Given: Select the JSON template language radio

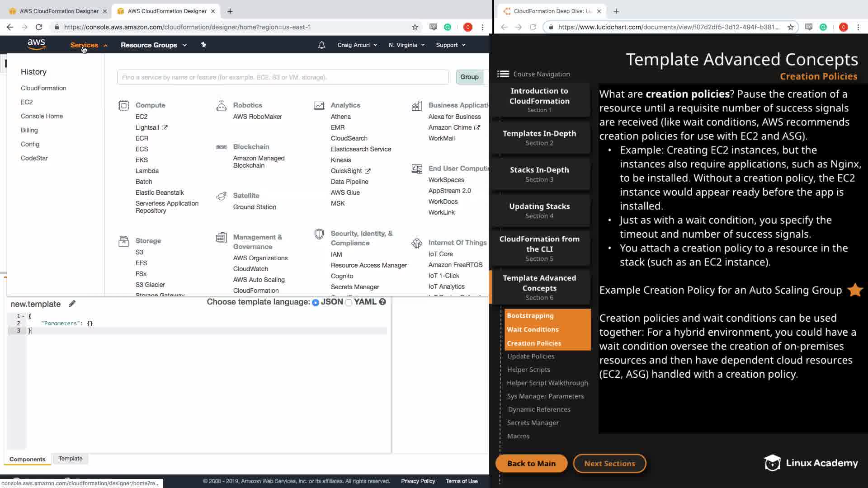Looking at the screenshot, I should (316, 302).
